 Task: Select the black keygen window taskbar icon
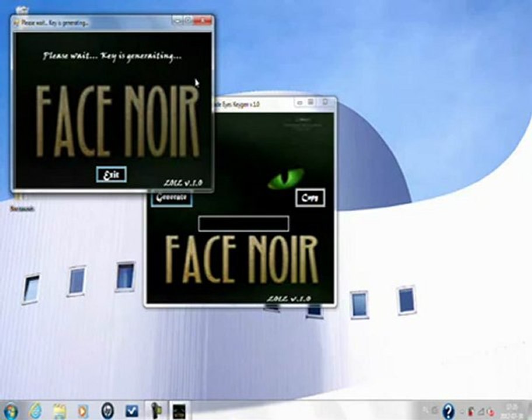coord(179,411)
